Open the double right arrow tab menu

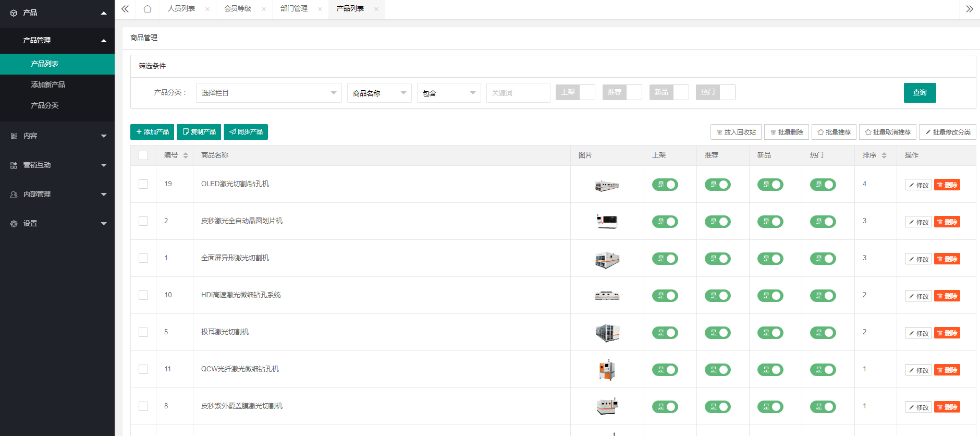[x=970, y=9]
